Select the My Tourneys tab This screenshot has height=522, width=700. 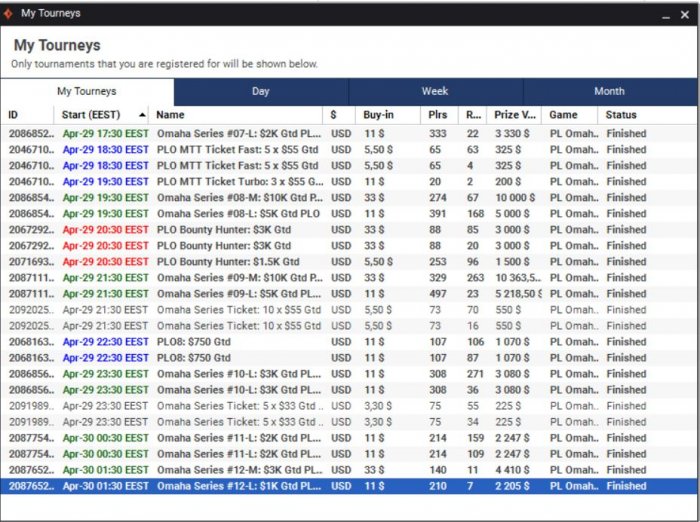point(87,91)
